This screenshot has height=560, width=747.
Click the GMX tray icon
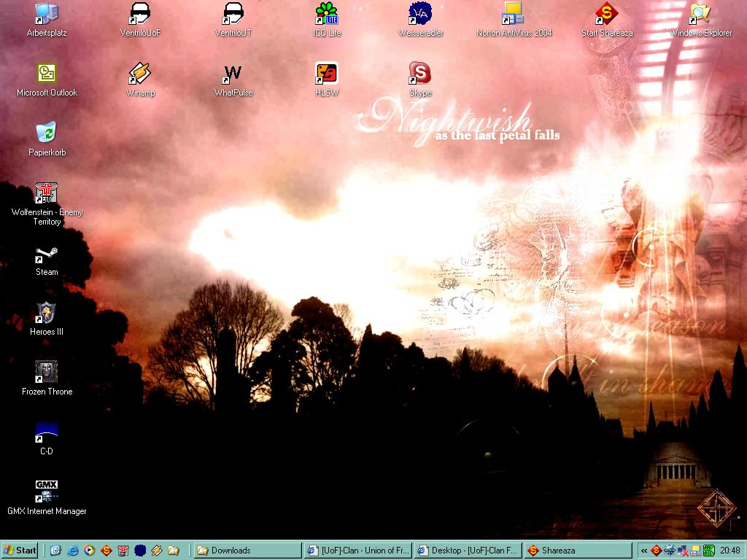(x=669, y=551)
